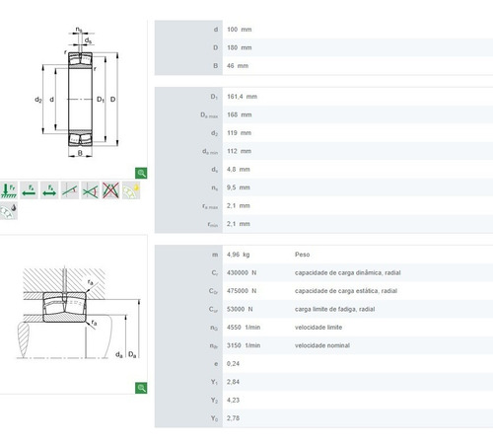Enlarge the mounting drawing with magnifier
The height and width of the screenshot is (448, 493).
pos(141,388)
